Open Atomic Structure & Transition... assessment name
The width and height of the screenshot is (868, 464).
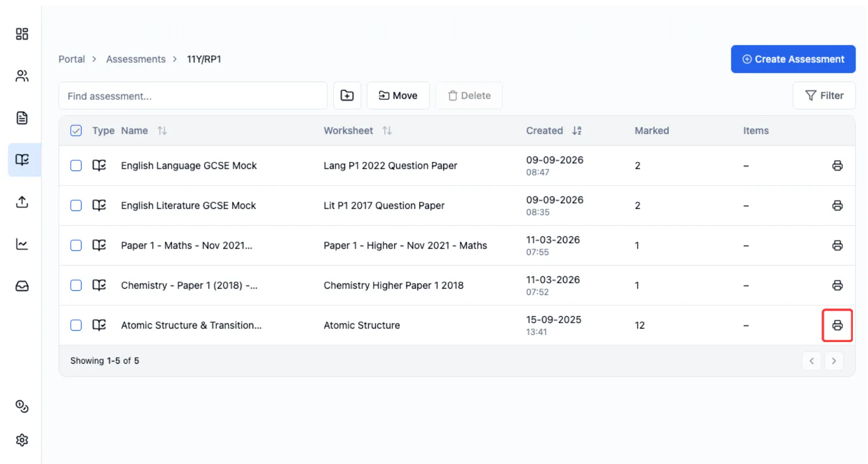(x=191, y=325)
